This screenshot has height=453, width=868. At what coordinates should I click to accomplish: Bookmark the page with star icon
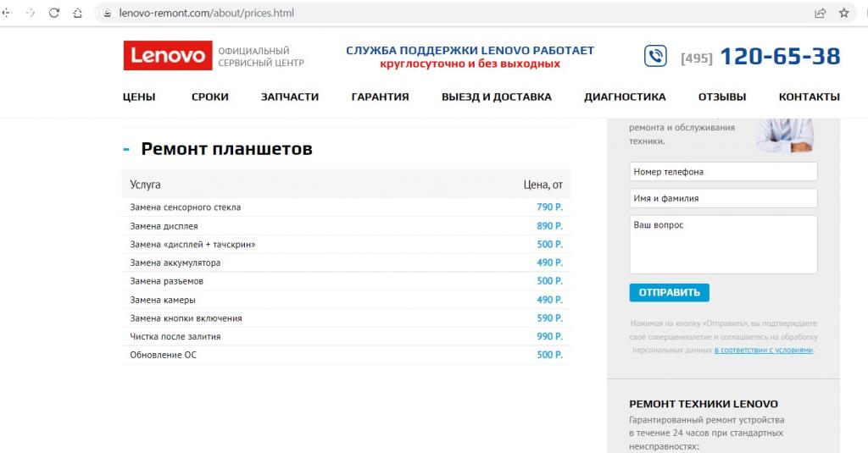click(x=843, y=13)
